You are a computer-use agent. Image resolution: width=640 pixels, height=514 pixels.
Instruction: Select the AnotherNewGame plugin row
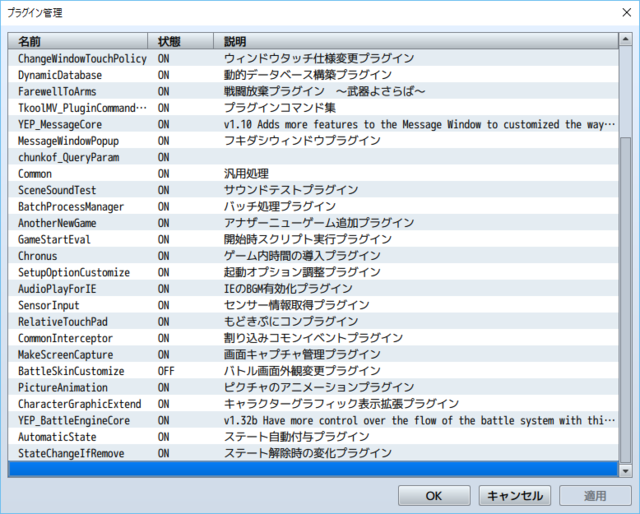(x=313, y=223)
